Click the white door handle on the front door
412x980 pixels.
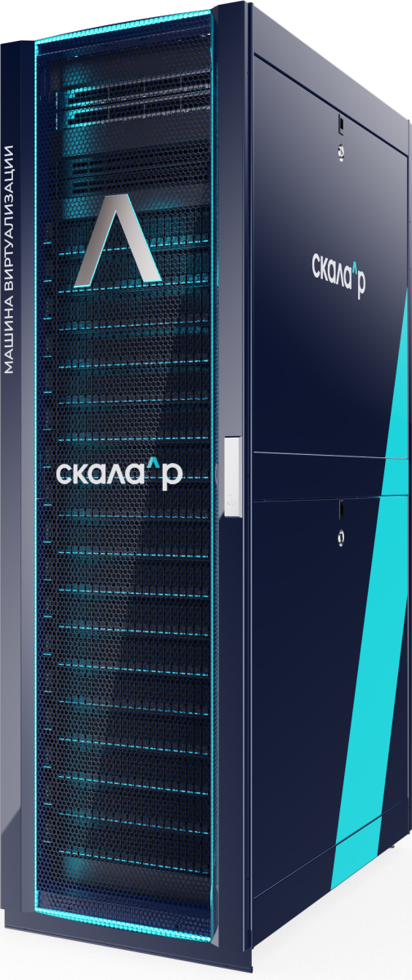(x=232, y=478)
